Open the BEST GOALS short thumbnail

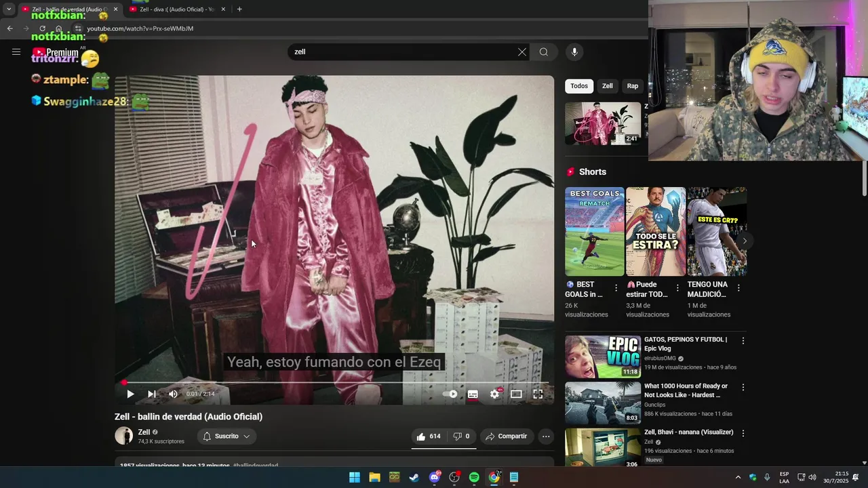[595, 231]
